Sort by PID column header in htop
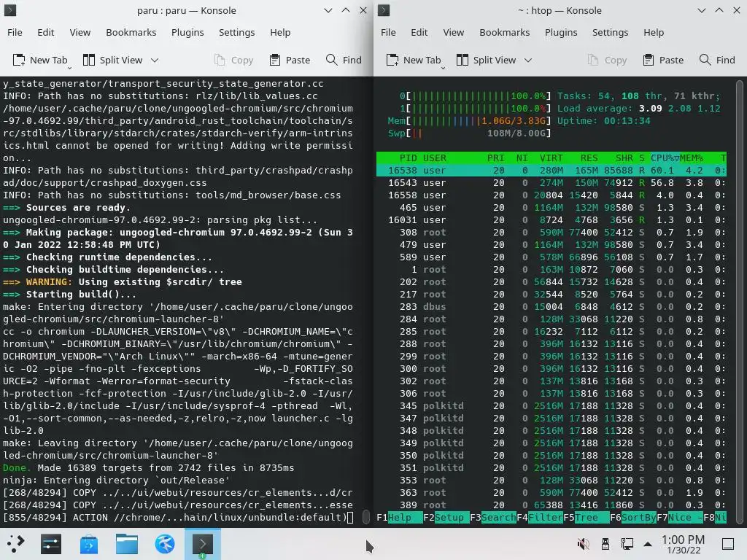Screen dimensions: 747x560 [409, 158]
